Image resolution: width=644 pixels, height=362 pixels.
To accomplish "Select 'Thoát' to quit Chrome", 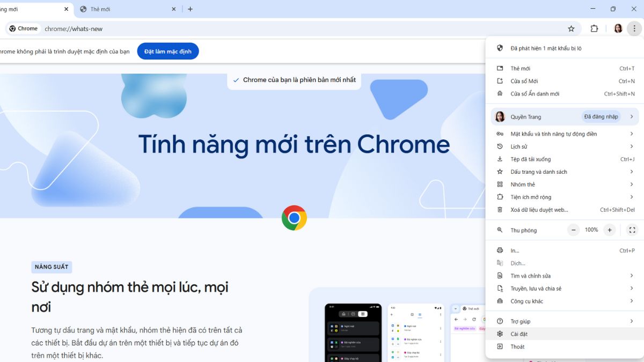I will 565,346.
